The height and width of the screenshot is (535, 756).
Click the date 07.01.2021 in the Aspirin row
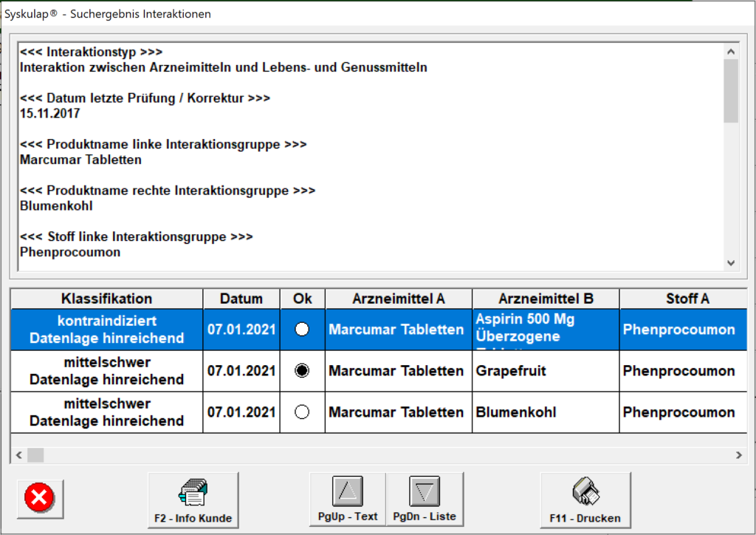point(241,330)
